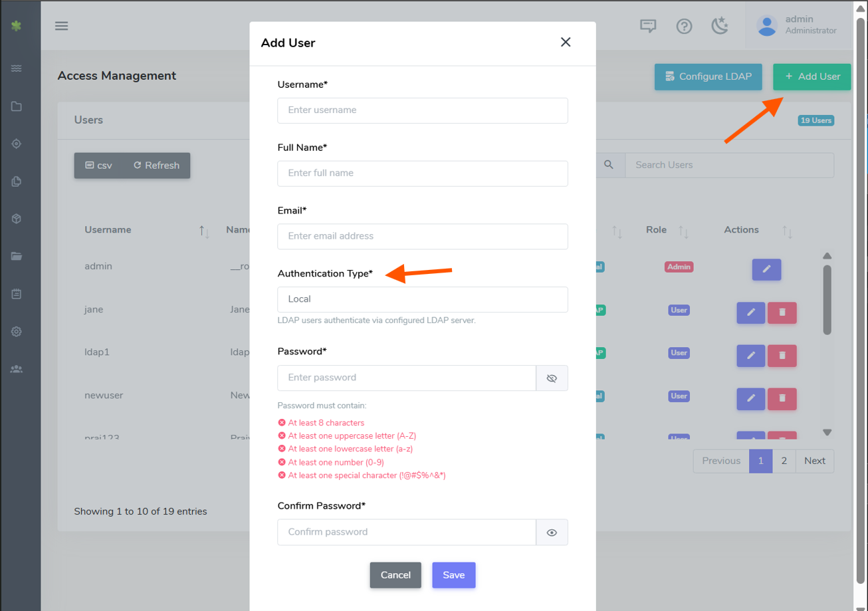This screenshot has height=611, width=868.
Task: Delete the ldap1 user with trash icon
Action: tap(782, 356)
